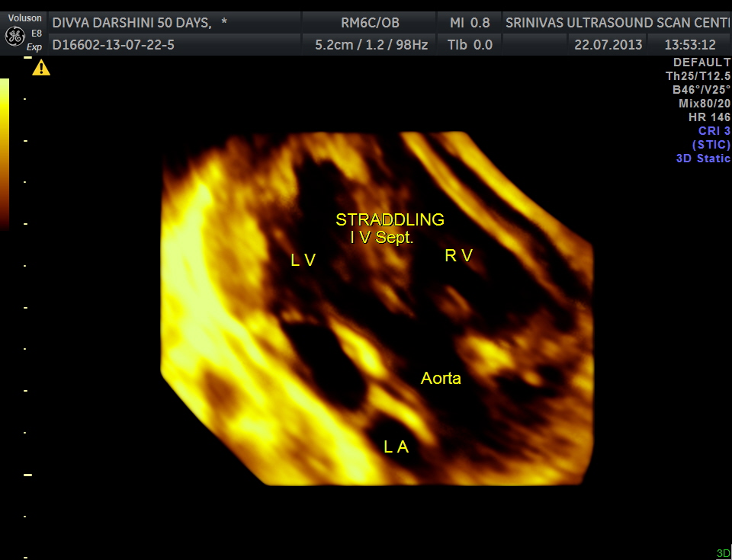Click the HR 146 heart rate readout

[x=709, y=117]
